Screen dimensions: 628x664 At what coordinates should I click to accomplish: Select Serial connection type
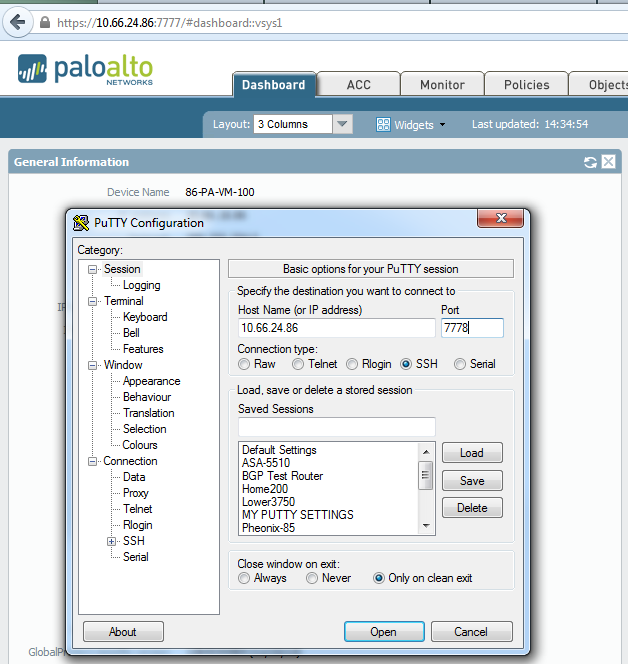tap(460, 364)
